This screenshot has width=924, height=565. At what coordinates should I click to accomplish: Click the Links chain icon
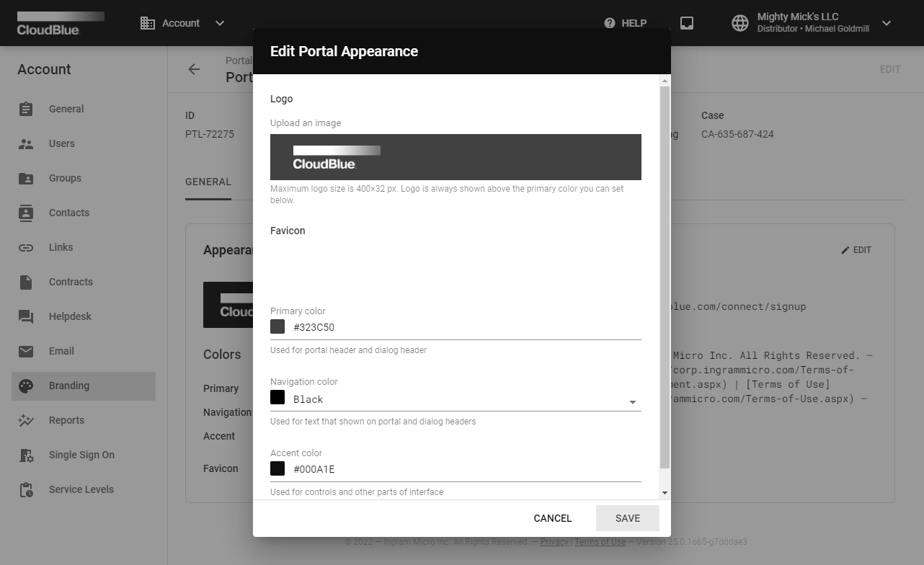point(26,247)
